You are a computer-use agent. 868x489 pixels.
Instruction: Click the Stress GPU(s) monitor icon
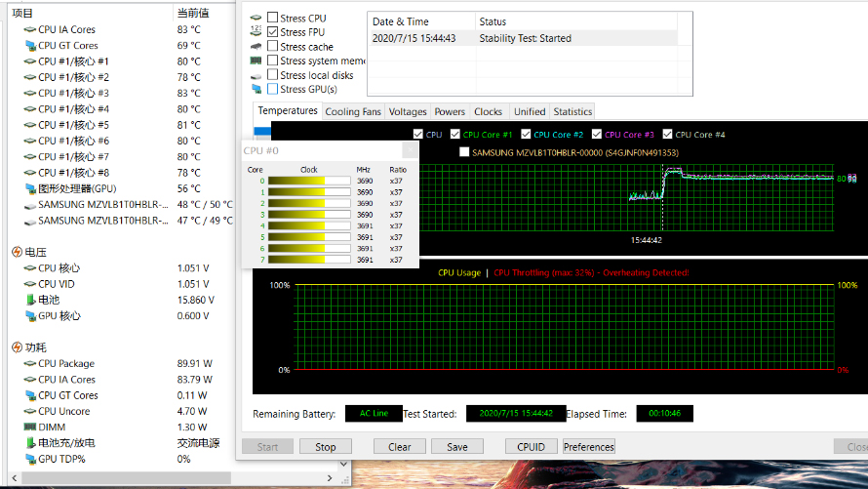click(256, 89)
